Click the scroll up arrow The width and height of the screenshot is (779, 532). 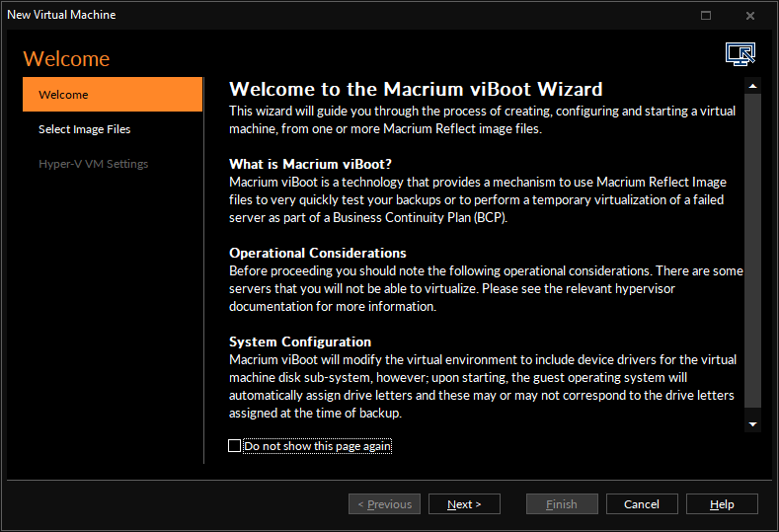[x=752, y=86]
